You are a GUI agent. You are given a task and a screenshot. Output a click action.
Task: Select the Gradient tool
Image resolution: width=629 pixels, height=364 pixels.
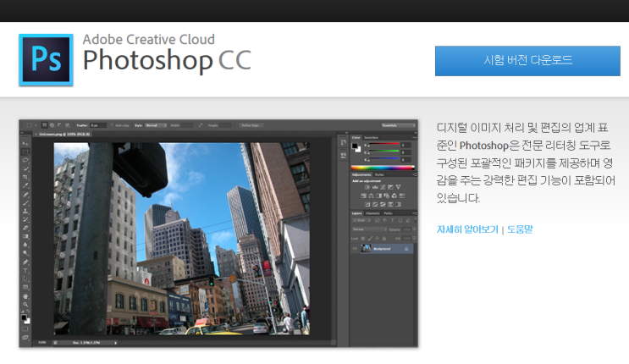point(25,236)
